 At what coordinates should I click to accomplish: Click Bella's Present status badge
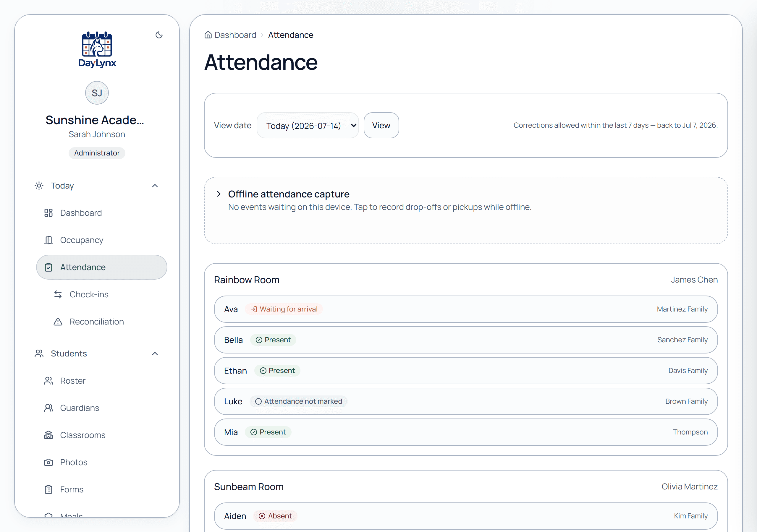pos(273,340)
